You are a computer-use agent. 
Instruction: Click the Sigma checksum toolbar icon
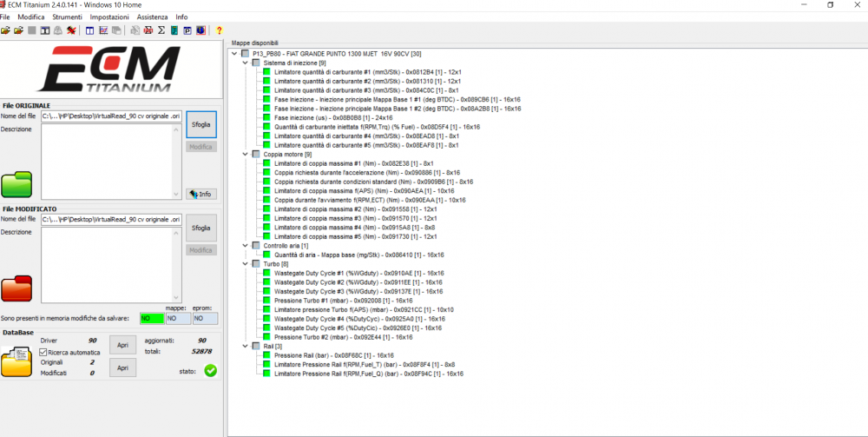pos(161,30)
